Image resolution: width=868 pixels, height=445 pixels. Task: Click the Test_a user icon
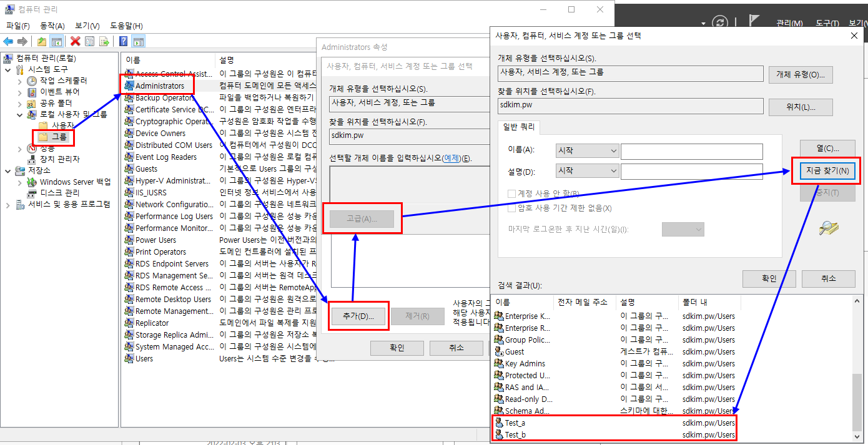click(499, 423)
